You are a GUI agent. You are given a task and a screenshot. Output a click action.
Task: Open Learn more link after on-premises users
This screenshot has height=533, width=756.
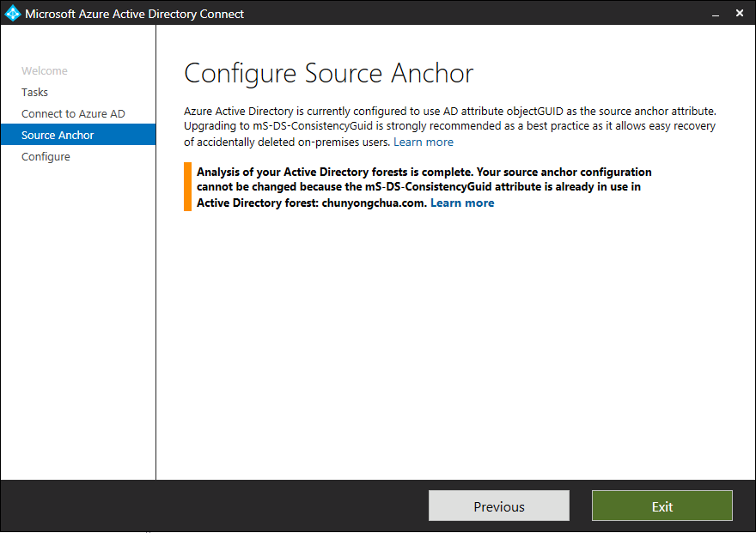point(424,142)
